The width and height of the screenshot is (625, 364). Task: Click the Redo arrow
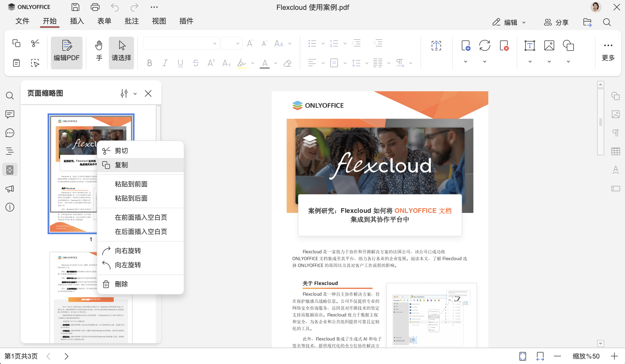click(x=134, y=7)
